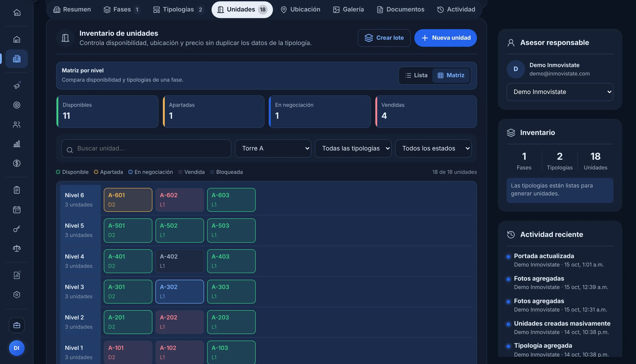The image size is (636, 364).
Task: Open the clipboard tasks sidebar icon
Action: [x=17, y=190]
